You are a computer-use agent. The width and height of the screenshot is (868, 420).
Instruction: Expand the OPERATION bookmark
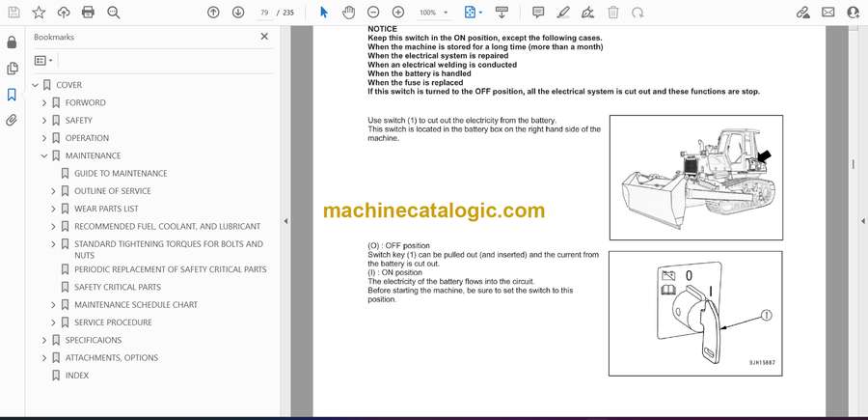coord(44,138)
